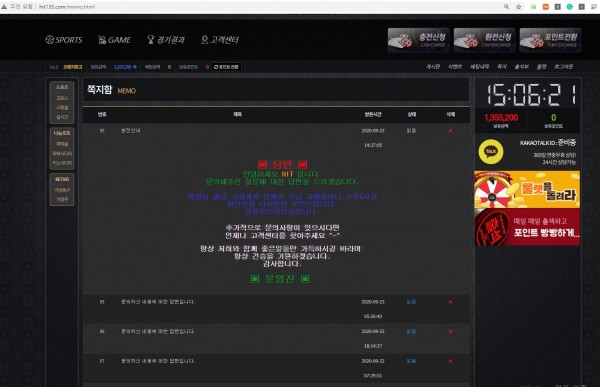Delete memo number 89 with red X
Viewport: 600px width, 387px height.
pyautogui.click(x=450, y=302)
